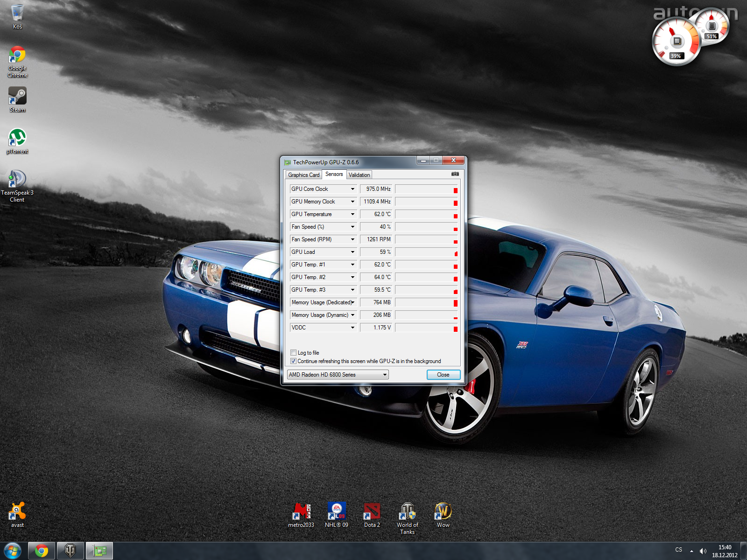The width and height of the screenshot is (747, 560).
Task: Open the avast desktop icon
Action: pos(17,511)
